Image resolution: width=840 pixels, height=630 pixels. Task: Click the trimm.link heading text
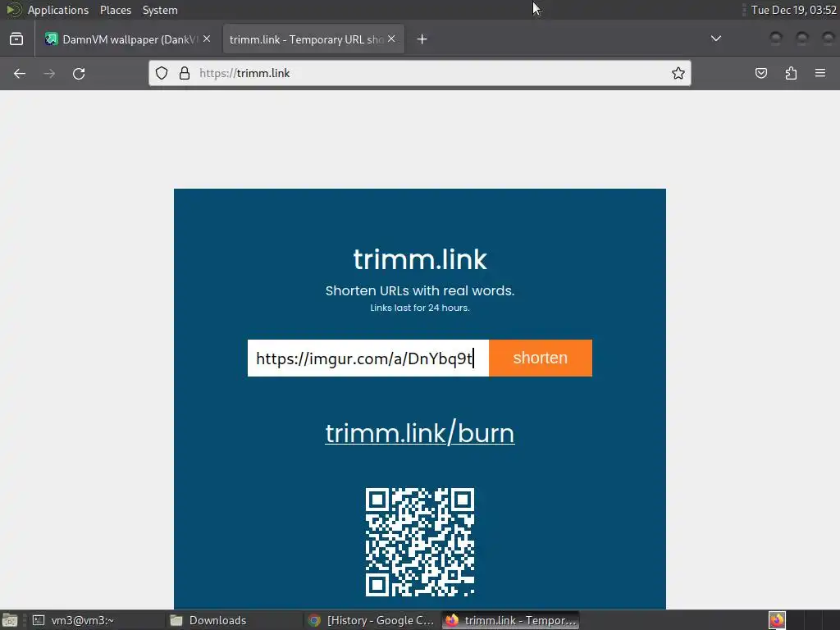pos(419,259)
